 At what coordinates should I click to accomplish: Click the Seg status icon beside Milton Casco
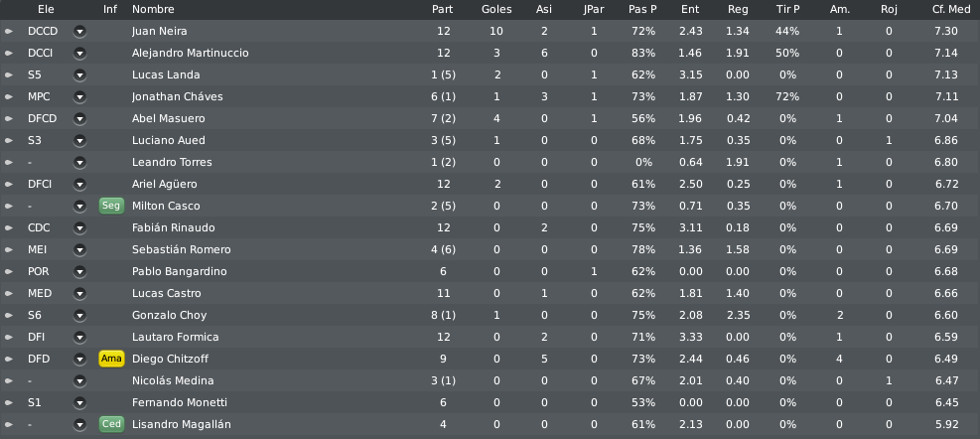coord(111,206)
